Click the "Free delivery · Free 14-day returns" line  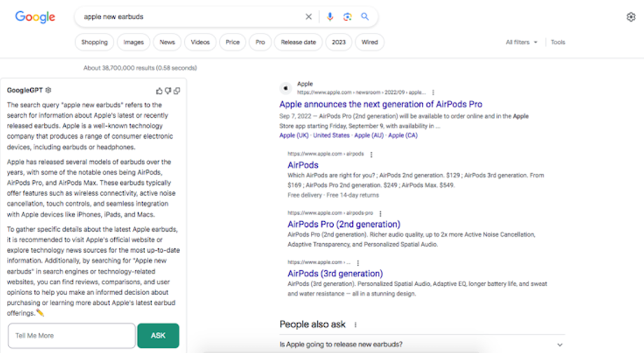point(333,195)
